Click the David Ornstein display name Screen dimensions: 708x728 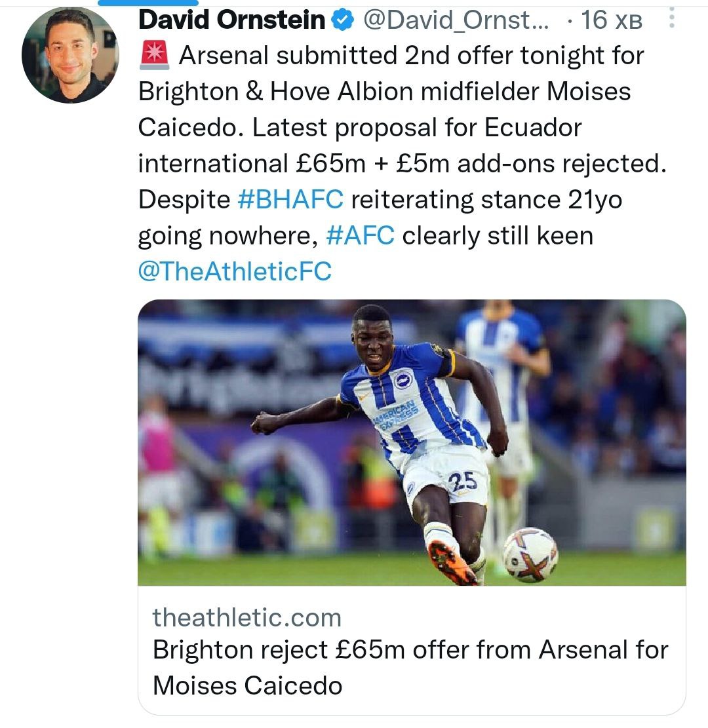click(x=232, y=20)
